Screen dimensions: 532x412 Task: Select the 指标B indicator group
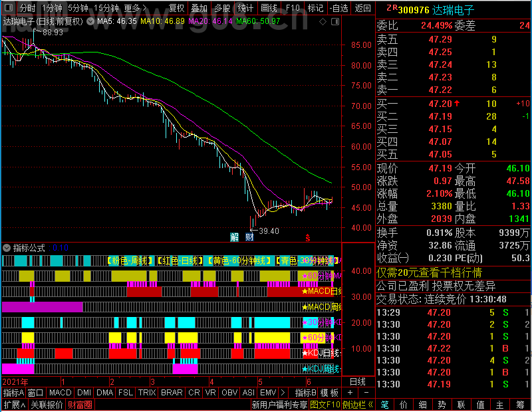306,393
